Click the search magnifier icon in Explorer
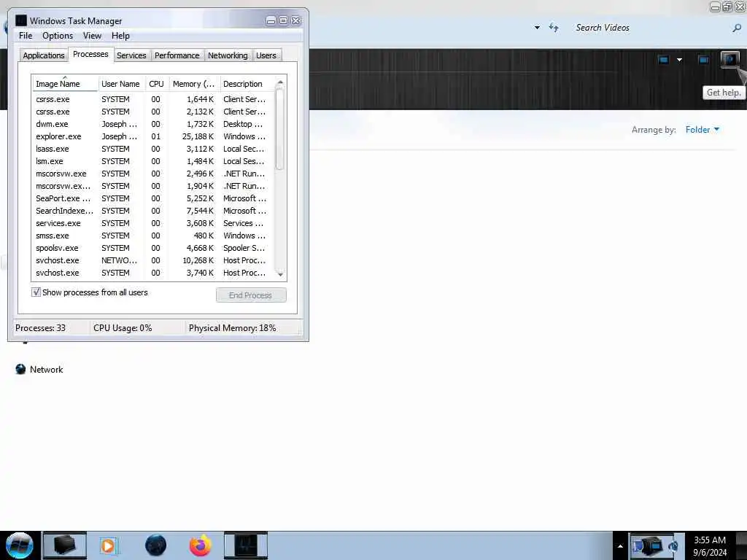This screenshot has height=560, width=747. coord(737,28)
